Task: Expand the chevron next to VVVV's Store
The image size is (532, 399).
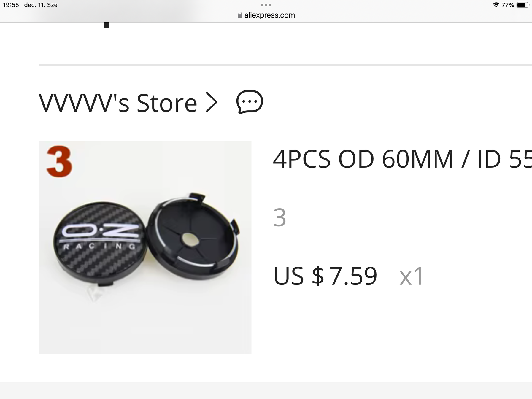Action: click(x=211, y=102)
